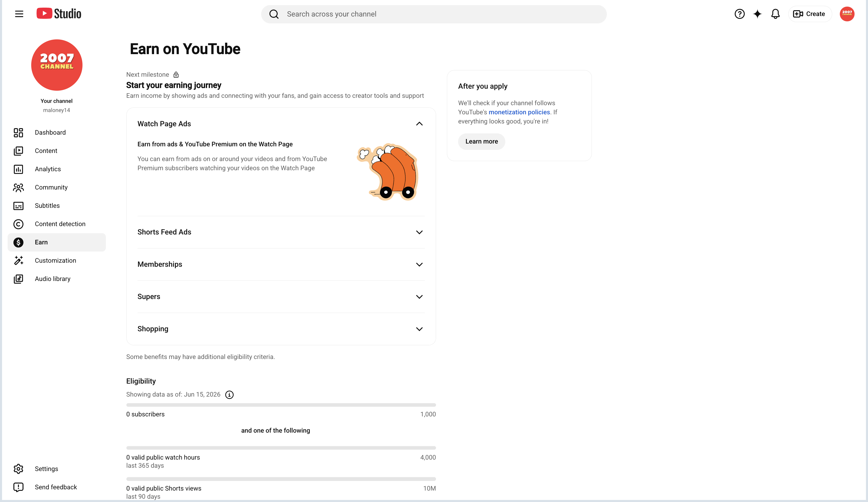Click the Send feedback icon
This screenshot has height=502, width=868.
(x=18, y=487)
